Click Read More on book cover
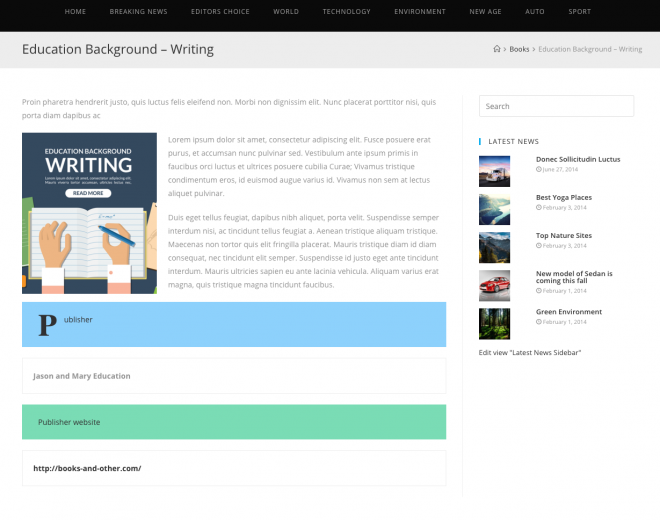660x520 pixels. tap(88, 193)
